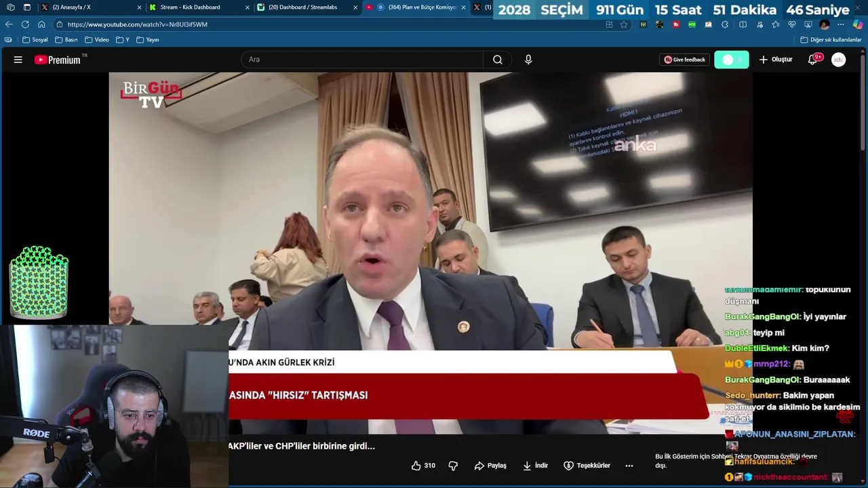
Task: Click chat message BurakGangBangOl: İyi yayınlar
Action: pos(785,317)
